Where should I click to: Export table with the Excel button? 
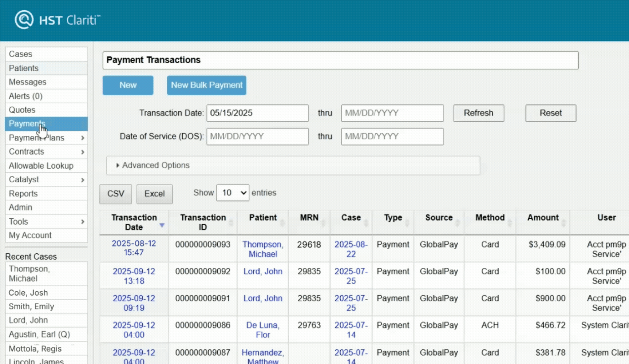[154, 194]
